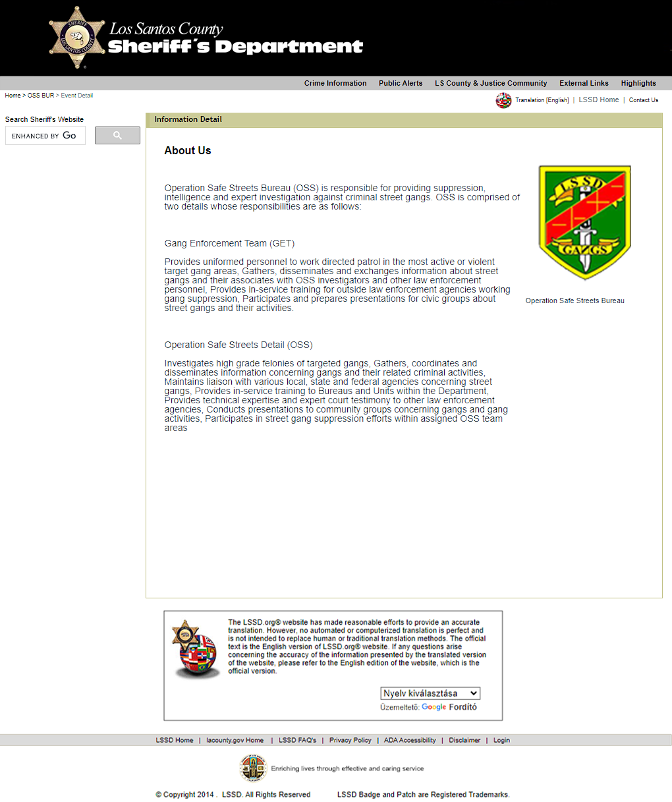Open the Highlights menu

(x=638, y=83)
